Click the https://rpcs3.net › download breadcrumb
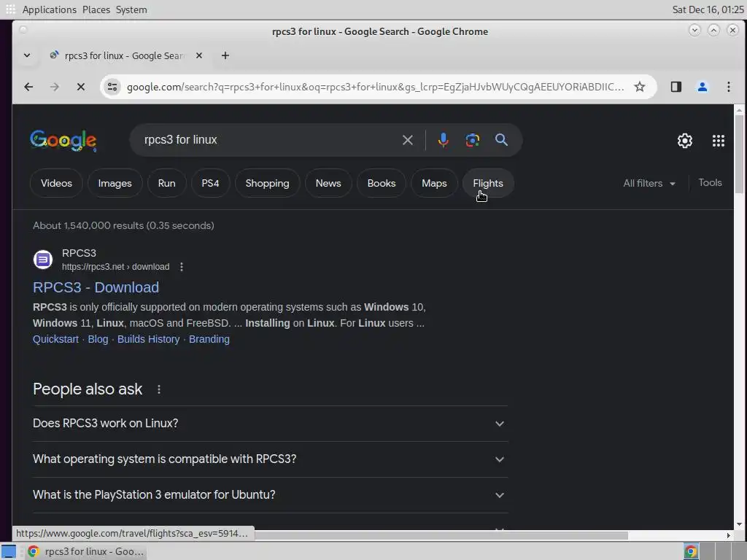The image size is (747, 560). [x=115, y=267]
